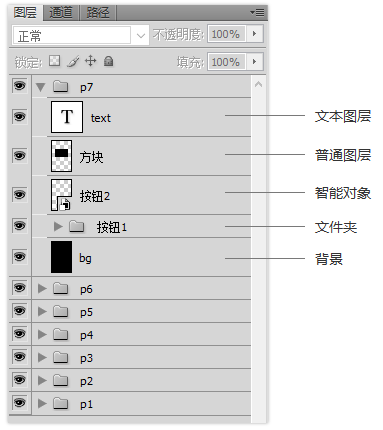Collapse the p7 group triangle
The height and width of the screenshot is (430, 383).
click(x=41, y=87)
